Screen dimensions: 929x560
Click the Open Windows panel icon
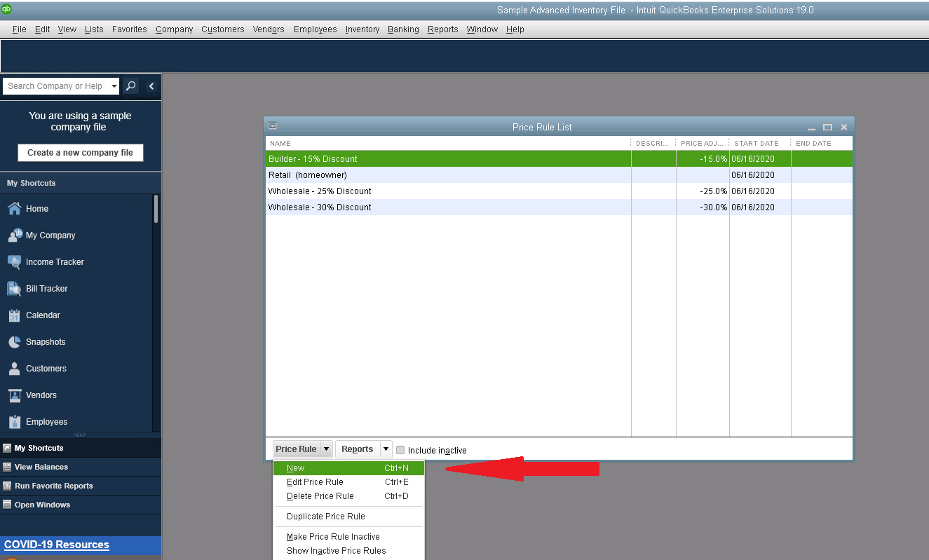coord(7,505)
